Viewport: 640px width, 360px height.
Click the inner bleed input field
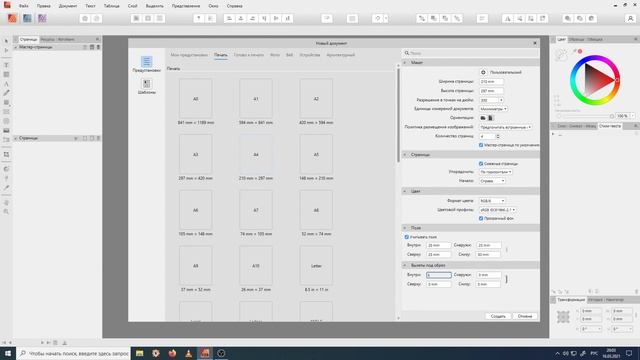pos(439,275)
